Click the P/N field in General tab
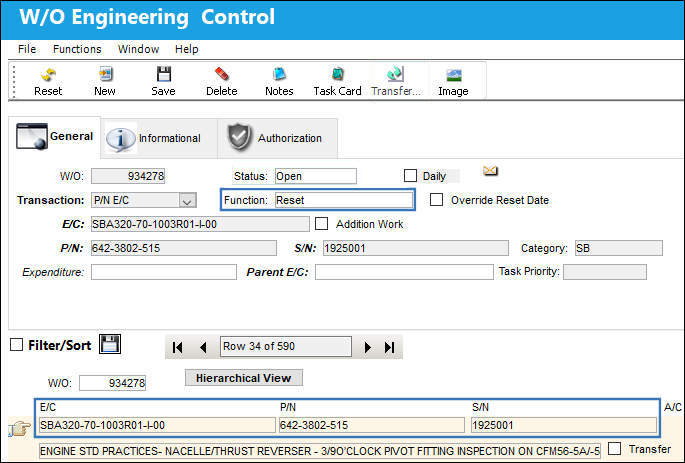 click(x=184, y=248)
